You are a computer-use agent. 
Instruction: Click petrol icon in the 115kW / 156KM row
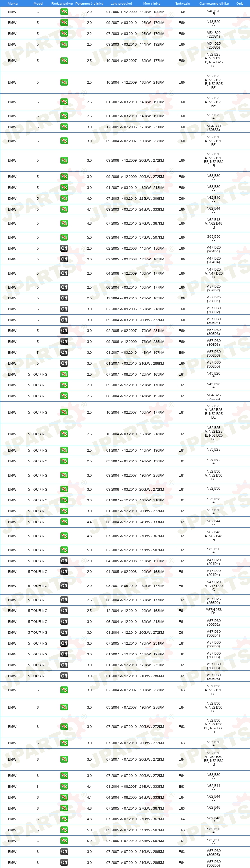coord(64,12)
